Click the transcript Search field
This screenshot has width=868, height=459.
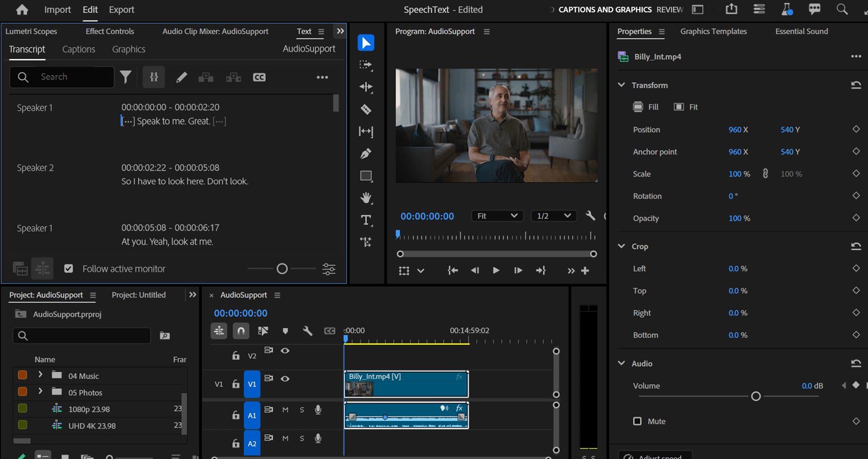[71, 77]
